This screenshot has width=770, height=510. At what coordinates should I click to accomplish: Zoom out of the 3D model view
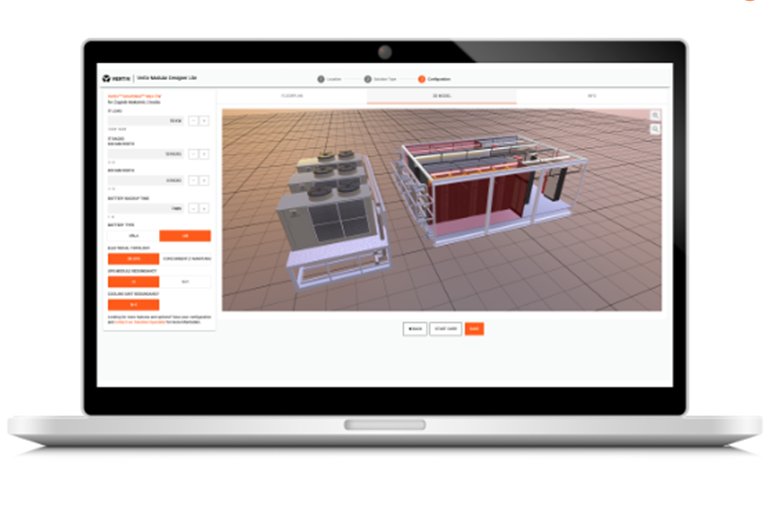coord(655,129)
